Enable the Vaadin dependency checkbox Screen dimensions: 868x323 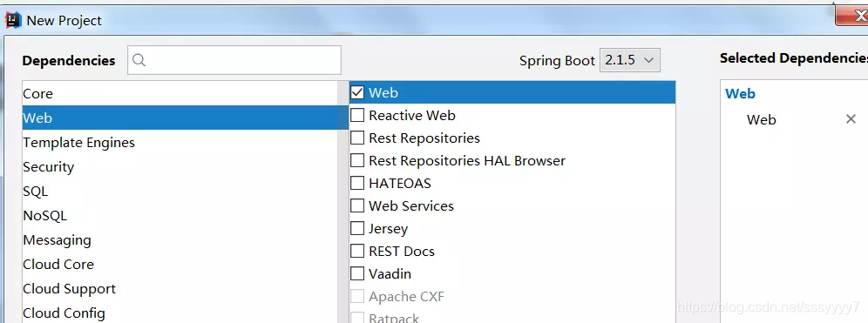pyautogui.click(x=357, y=273)
